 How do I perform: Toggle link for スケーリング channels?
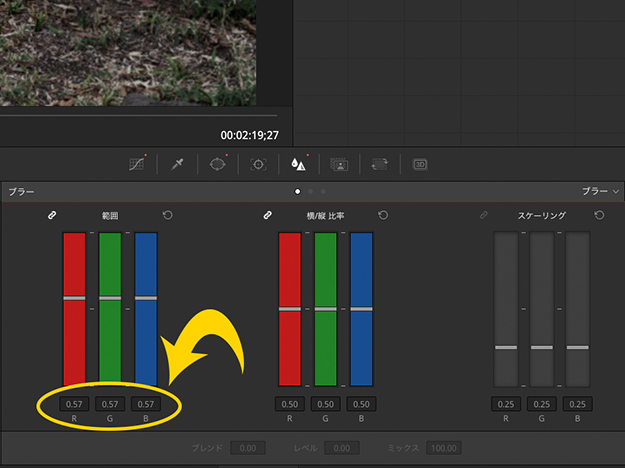pos(483,215)
